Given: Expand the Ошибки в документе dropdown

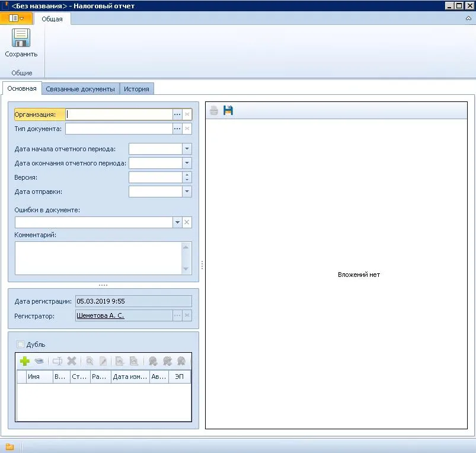Looking at the screenshot, I should [x=177, y=222].
